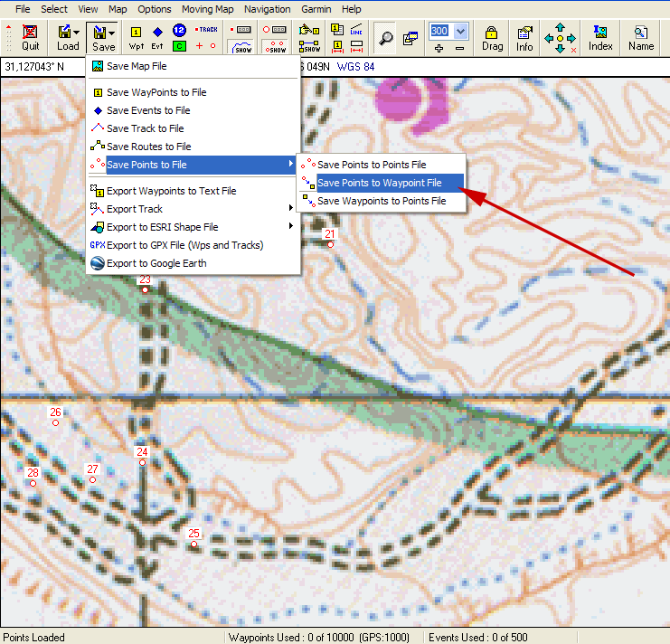Viewport: 670px width, 644px height.
Task: Click the magnifying glass zoom icon
Action: click(385, 38)
